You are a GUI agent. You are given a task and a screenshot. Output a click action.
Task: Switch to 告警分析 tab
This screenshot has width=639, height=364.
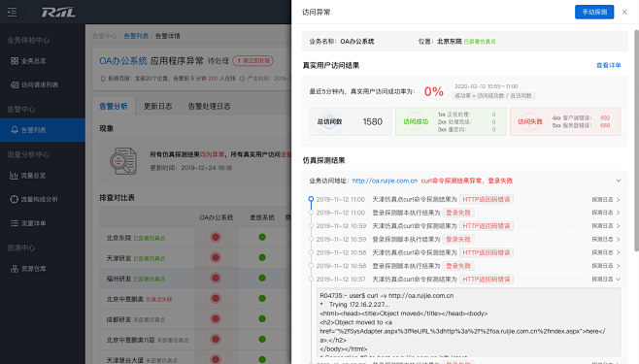[x=114, y=106]
